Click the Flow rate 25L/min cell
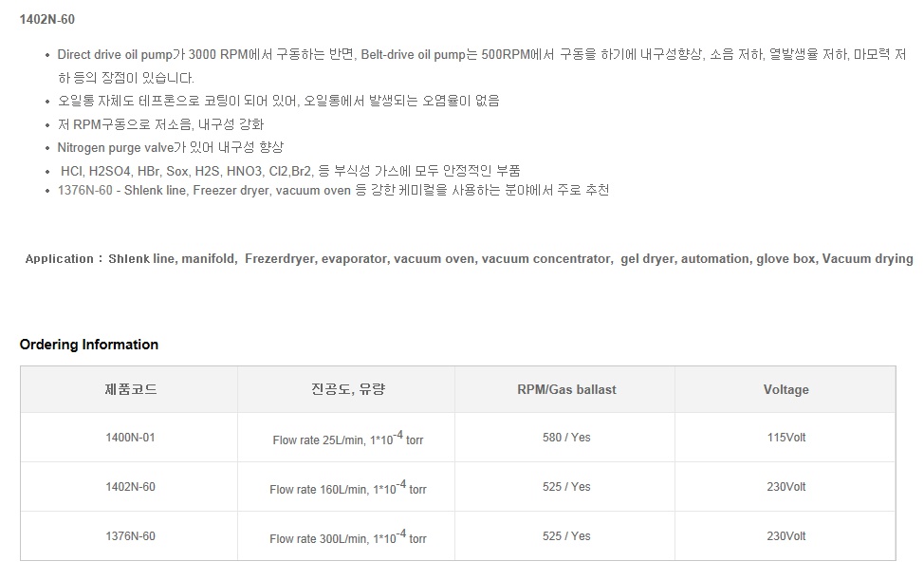Viewport: 924px width, 580px height. (347, 438)
